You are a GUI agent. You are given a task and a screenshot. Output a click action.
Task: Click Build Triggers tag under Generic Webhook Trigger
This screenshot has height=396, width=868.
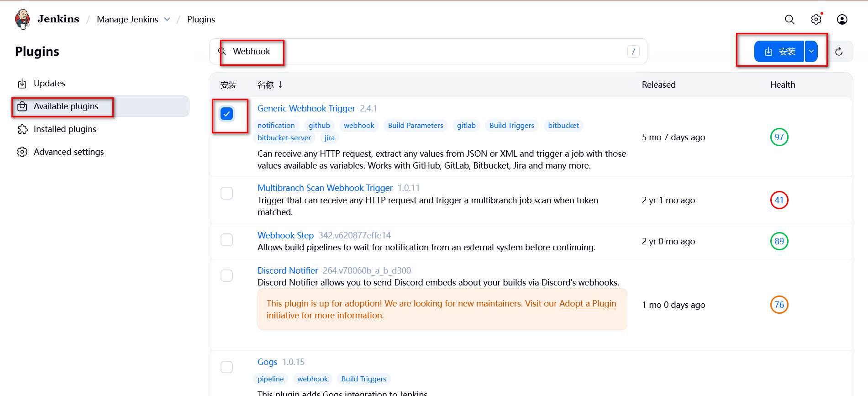(512, 125)
